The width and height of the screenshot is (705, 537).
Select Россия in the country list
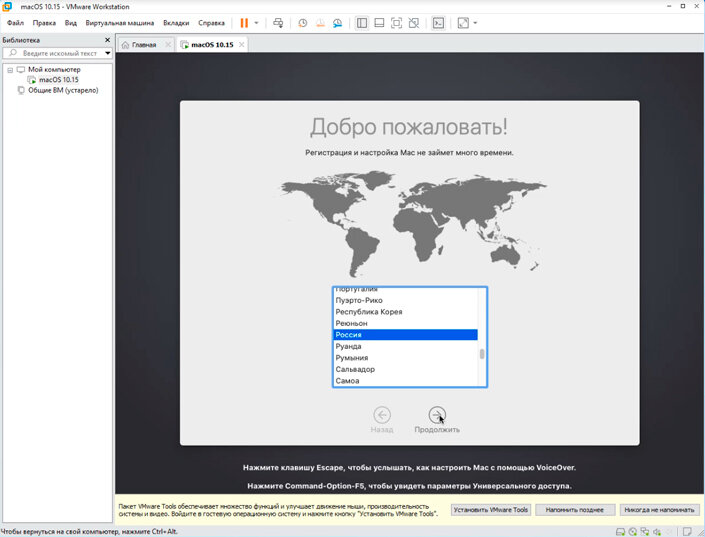coord(405,335)
